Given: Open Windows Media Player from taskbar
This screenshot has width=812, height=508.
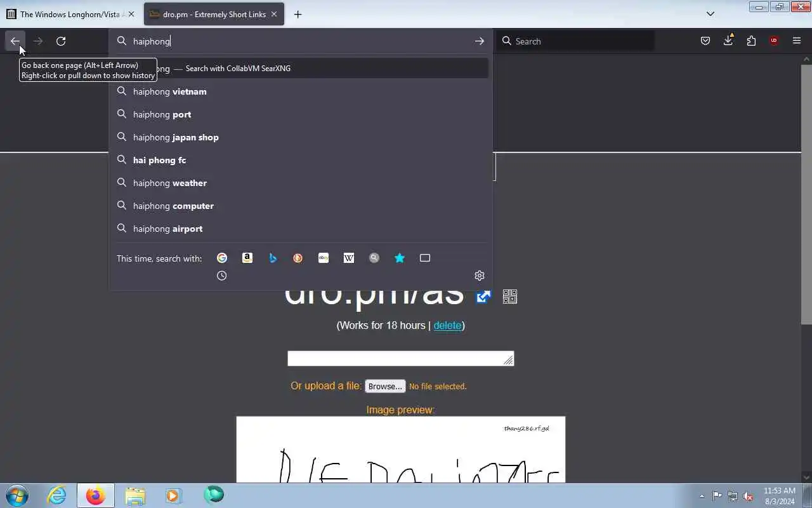Looking at the screenshot, I should point(173,495).
